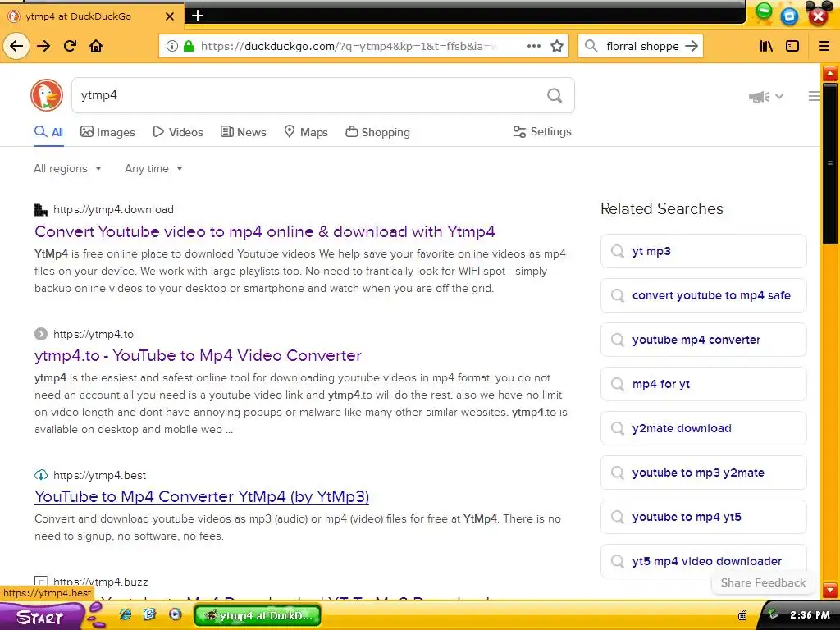
Task: Click the magnifier icon in DuckDuckGo search box
Action: [555, 95]
